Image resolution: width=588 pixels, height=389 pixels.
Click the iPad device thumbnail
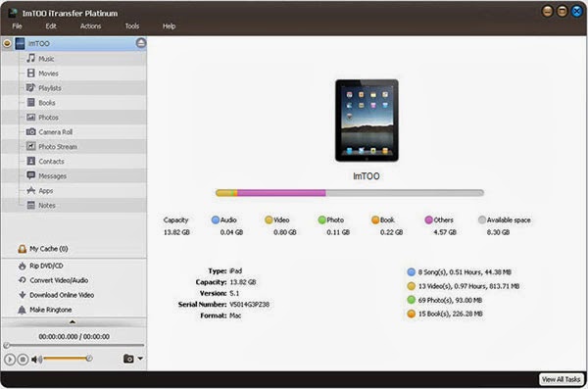pos(367,121)
